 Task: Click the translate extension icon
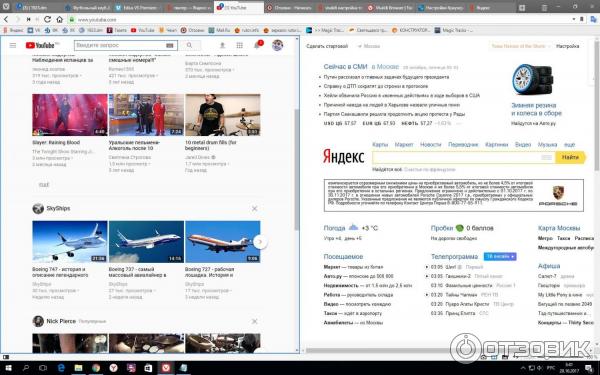pyautogui.click(x=593, y=19)
